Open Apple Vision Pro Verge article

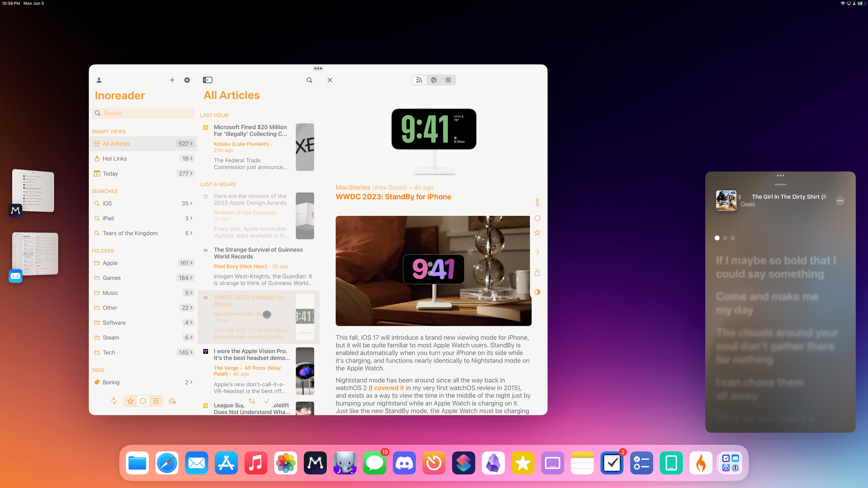pos(258,371)
